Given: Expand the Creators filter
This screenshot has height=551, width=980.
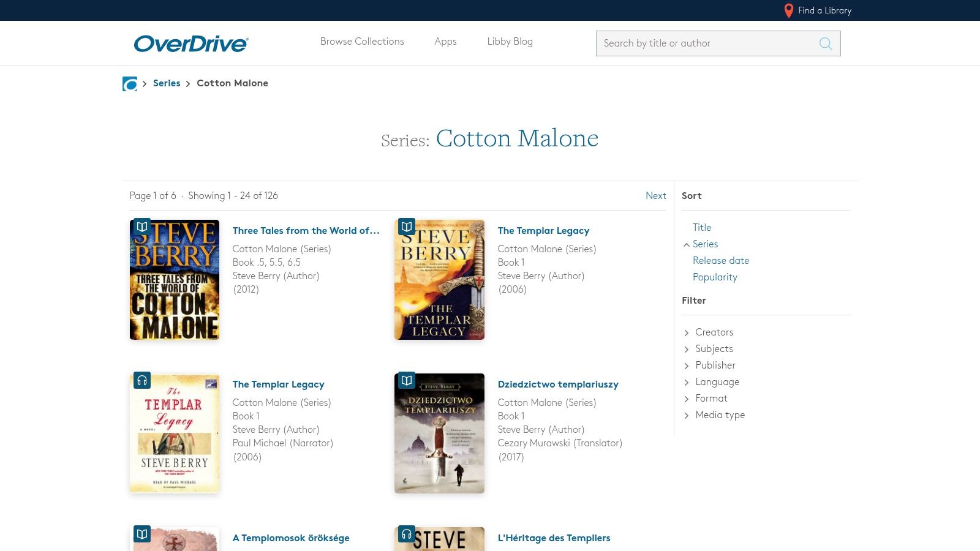Looking at the screenshot, I should click(x=714, y=332).
